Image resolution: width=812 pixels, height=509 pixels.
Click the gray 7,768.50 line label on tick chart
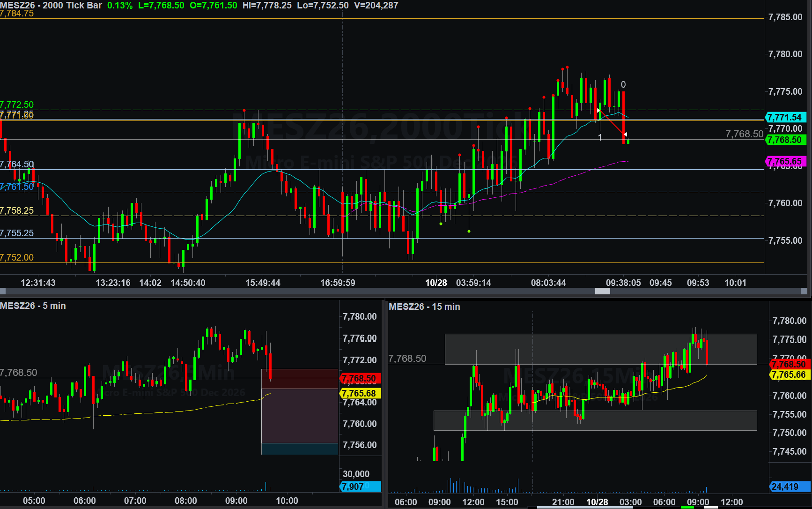(x=744, y=134)
